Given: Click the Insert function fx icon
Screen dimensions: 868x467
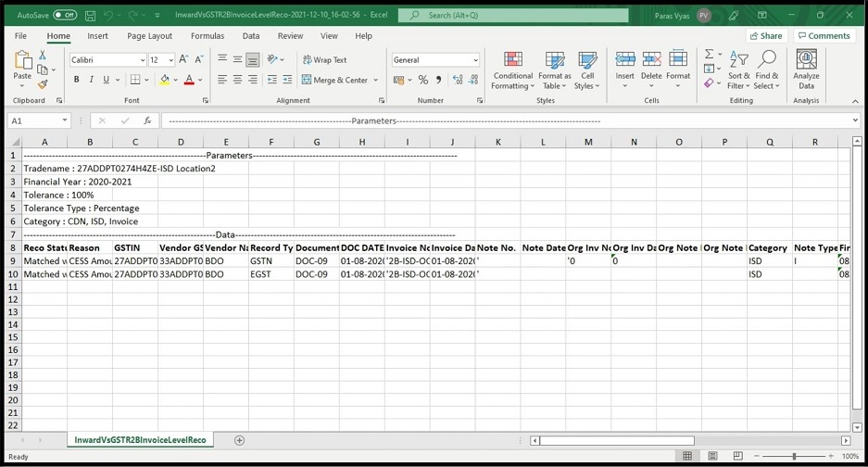Looking at the screenshot, I should pos(147,120).
